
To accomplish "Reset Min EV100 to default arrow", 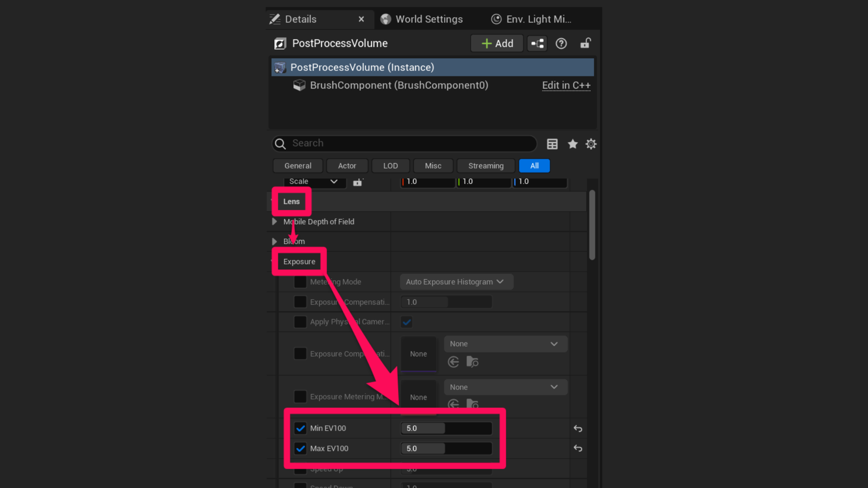I will [x=578, y=428].
